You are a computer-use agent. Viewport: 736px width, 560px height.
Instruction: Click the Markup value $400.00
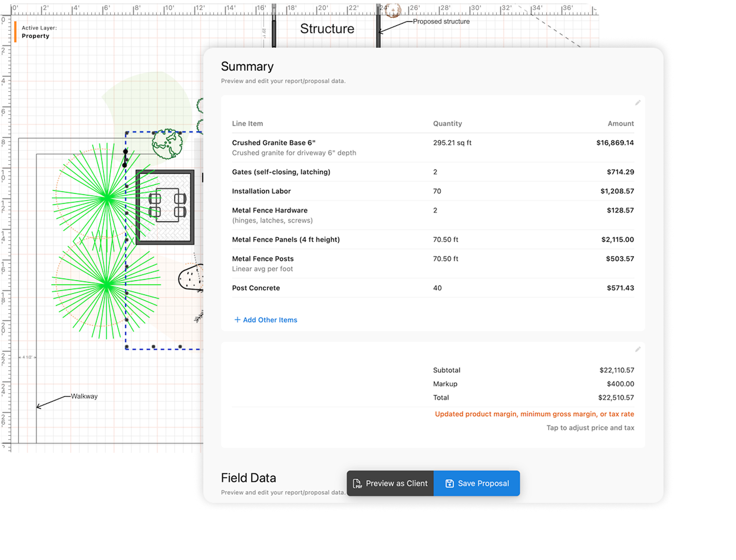pos(621,384)
